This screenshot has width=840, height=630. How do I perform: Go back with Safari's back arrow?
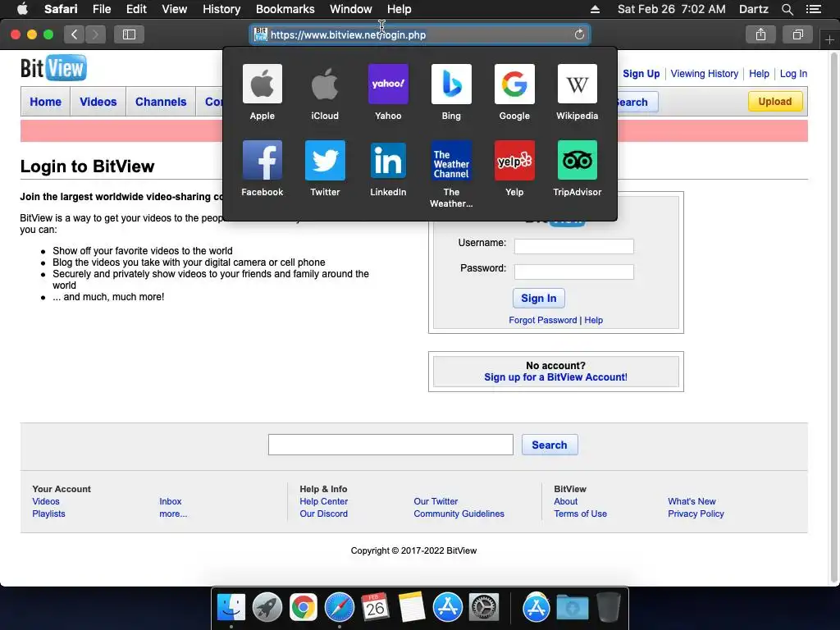coord(75,34)
